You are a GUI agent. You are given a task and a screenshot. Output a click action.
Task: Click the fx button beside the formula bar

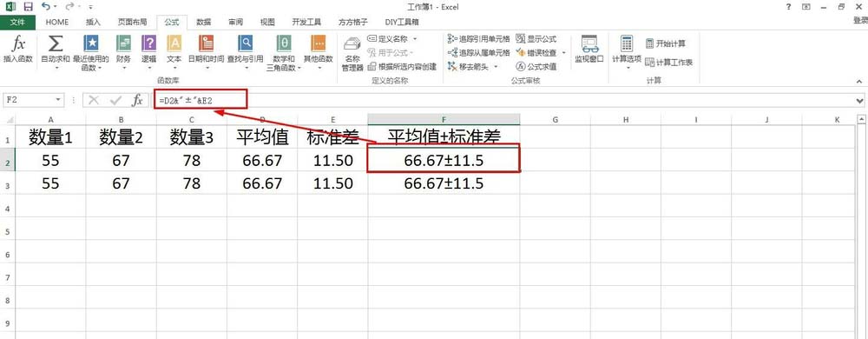[x=137, y=100]
